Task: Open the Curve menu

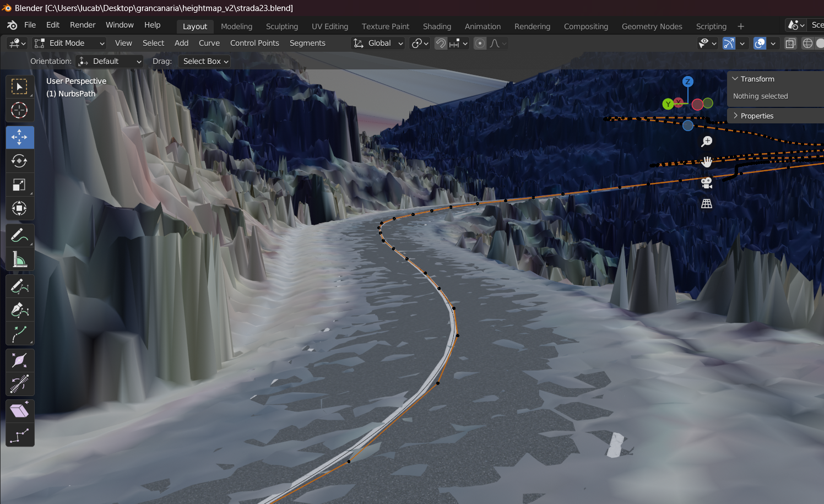Action: (x=209, y=44)
